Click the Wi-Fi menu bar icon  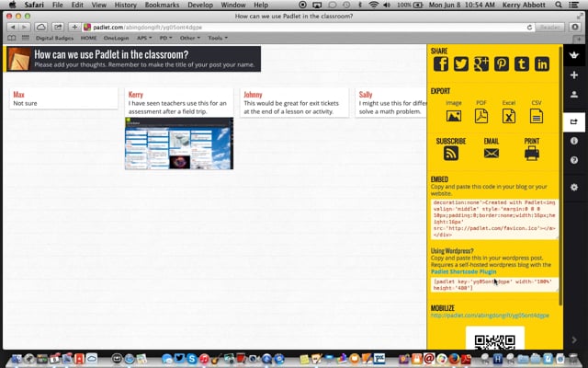373,5
